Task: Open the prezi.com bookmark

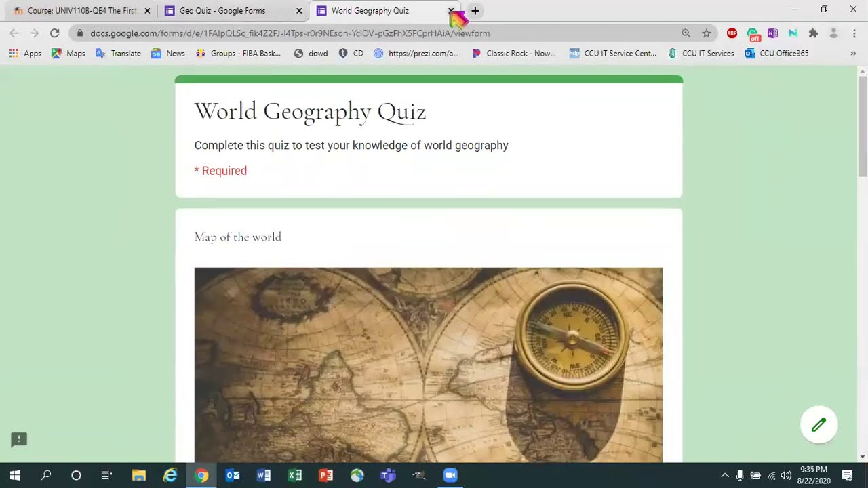Action: [x=416, y=53]
